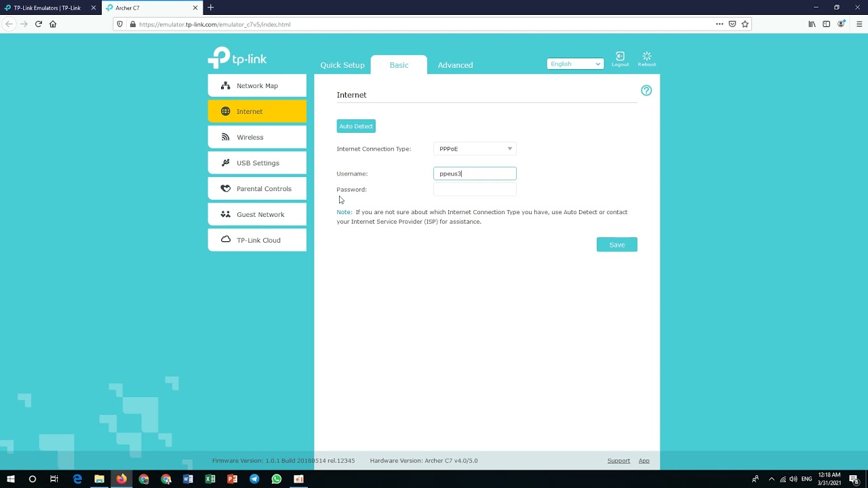Open Network Map in the sidebar
This screenshot has width=868, height=488.
point(257,85)
